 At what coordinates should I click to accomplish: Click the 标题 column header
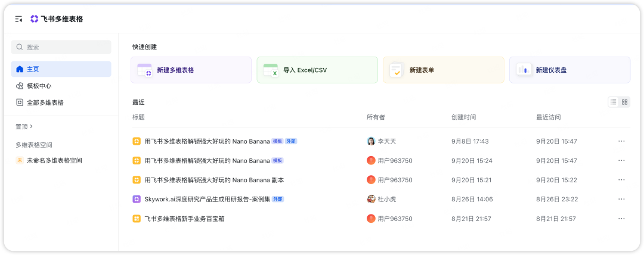[138, 117]
